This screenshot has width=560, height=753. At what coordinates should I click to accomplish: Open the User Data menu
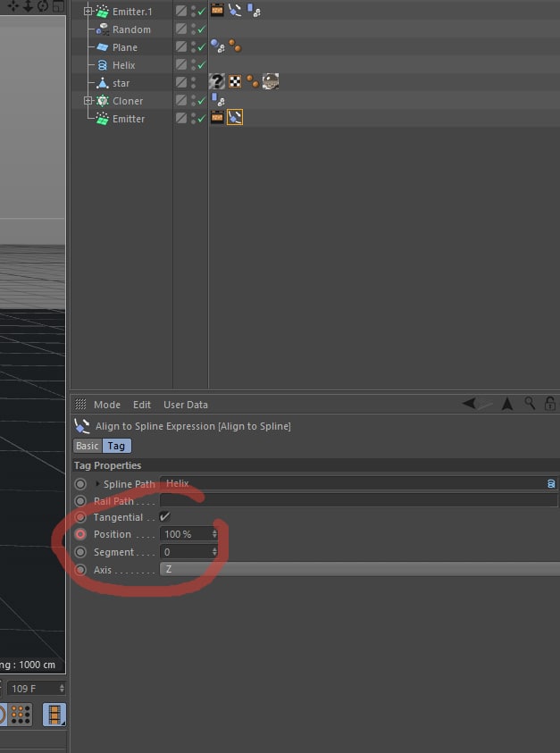point(186,405)
